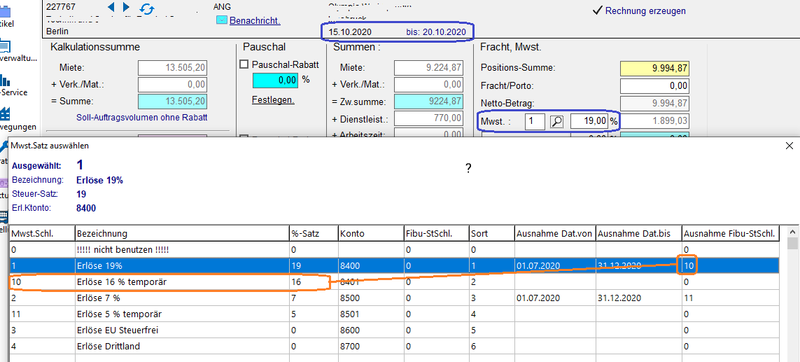800x362 pixels.
Task: Open Mwst. lookup with the magnifier icon
Action: coord(556,121)
